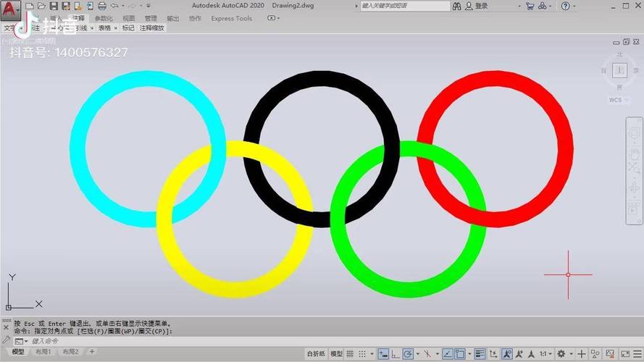Switch to the 模型 layout tab
Image resolution: width=644 pixels, height=362 pixels.
tap(18, 352)
